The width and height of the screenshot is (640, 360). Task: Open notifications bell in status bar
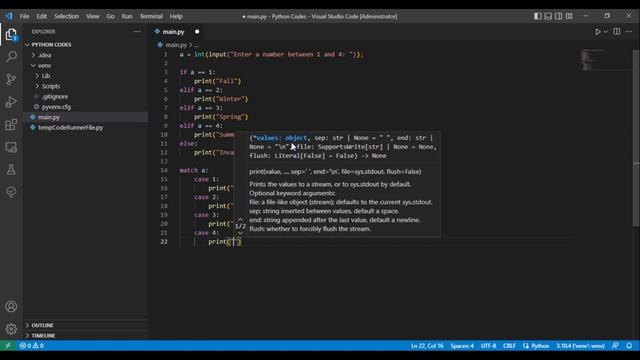click(x=629, y=346)
